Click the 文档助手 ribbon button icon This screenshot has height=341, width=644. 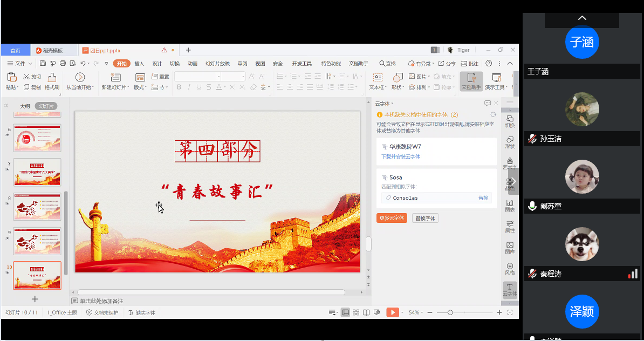[x=471, y=78]
